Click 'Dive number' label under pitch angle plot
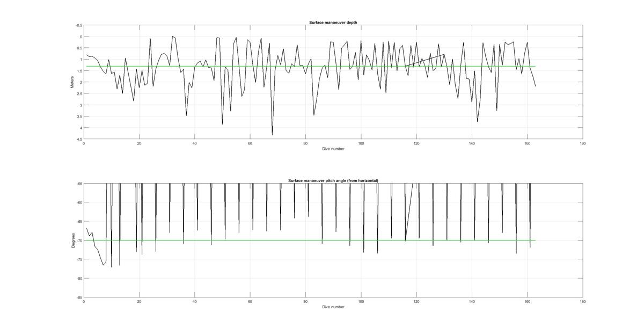The height and width of the screenshot is (334, 644). click(x=333, y=307)
